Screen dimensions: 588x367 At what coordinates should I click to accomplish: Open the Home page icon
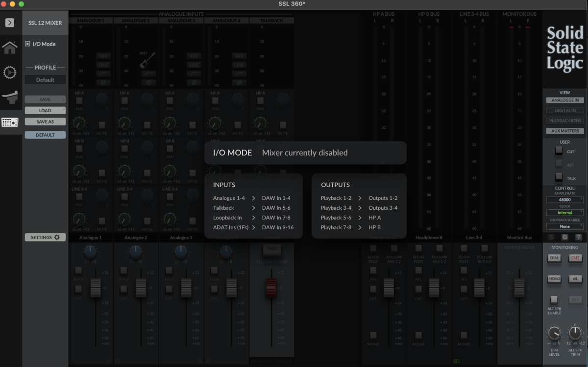point(10,48)
